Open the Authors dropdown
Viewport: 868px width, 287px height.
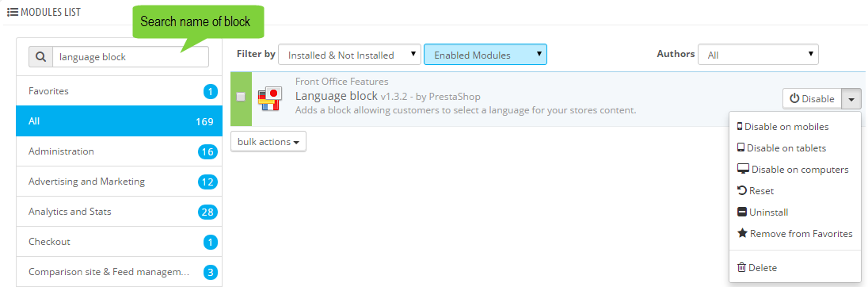click(x=758, y=55)
